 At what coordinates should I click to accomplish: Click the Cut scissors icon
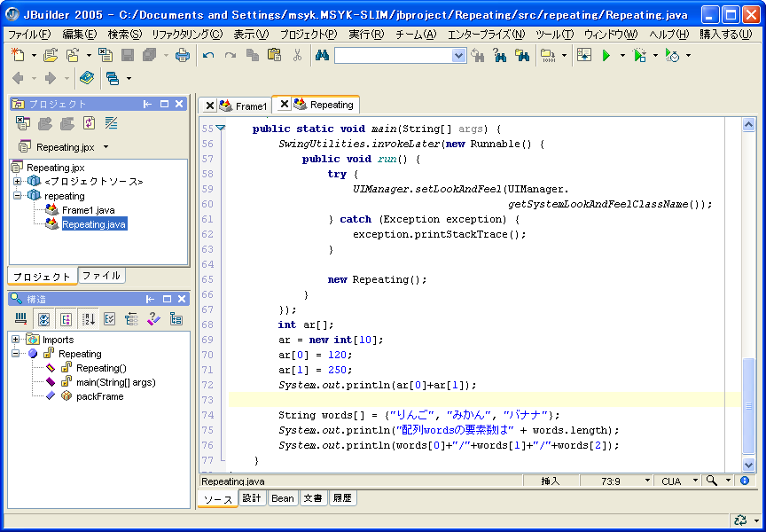pos(297,55)
